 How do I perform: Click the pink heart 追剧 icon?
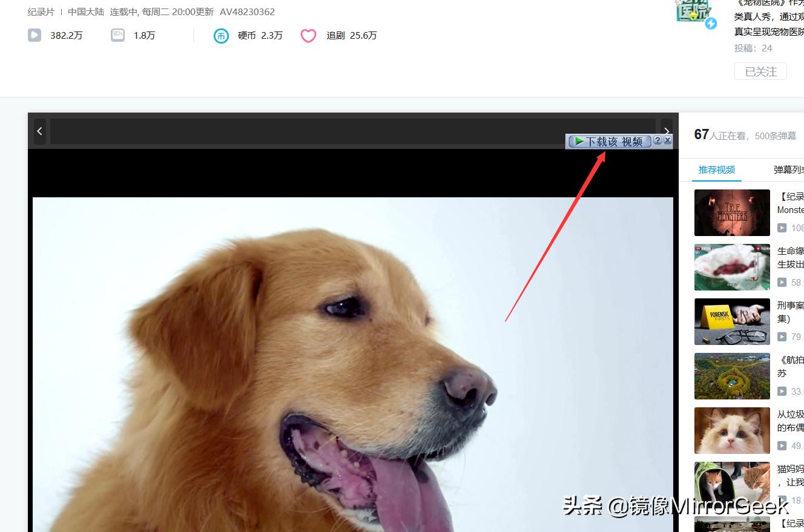[309, 36]
